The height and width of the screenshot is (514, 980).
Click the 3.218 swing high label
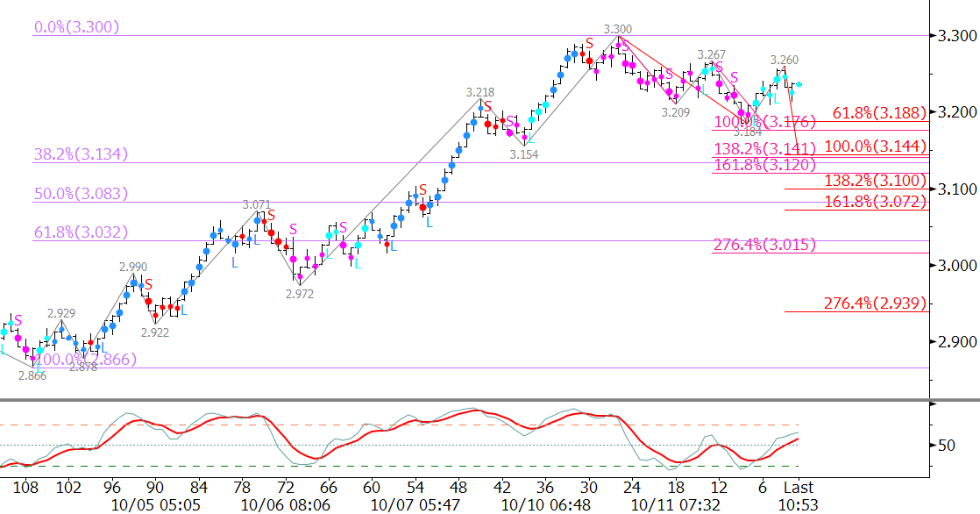[x=479, y=92]
